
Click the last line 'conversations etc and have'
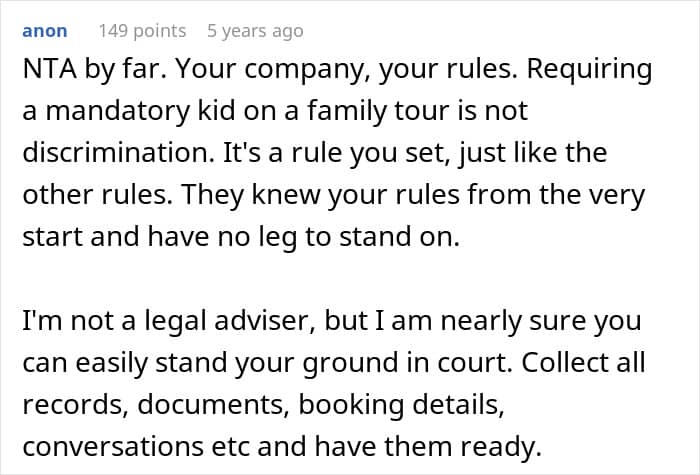[282, 446]
